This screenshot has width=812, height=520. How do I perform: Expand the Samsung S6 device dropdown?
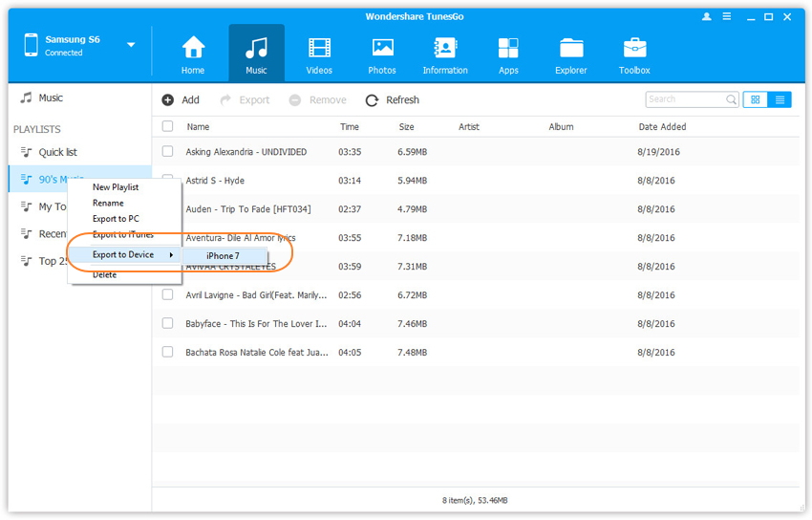[x=131, y=45]
